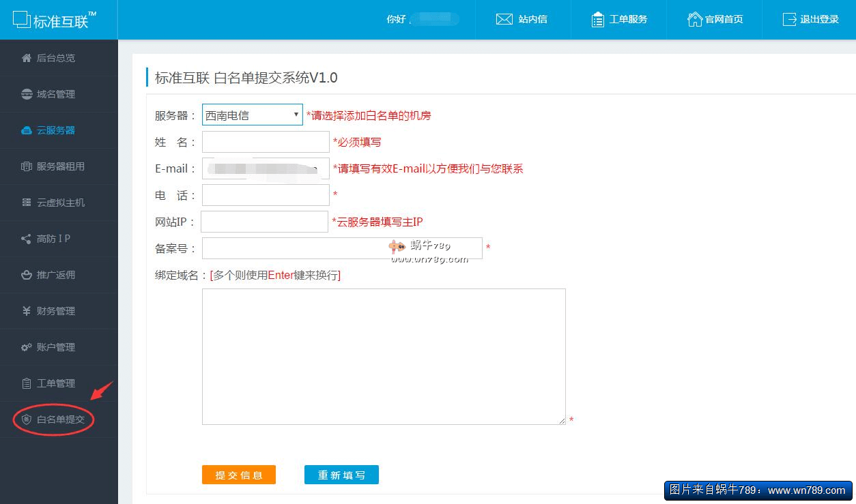Click inside the 绑定域名 text area
The image size is (856, 504).
point(384,356)
